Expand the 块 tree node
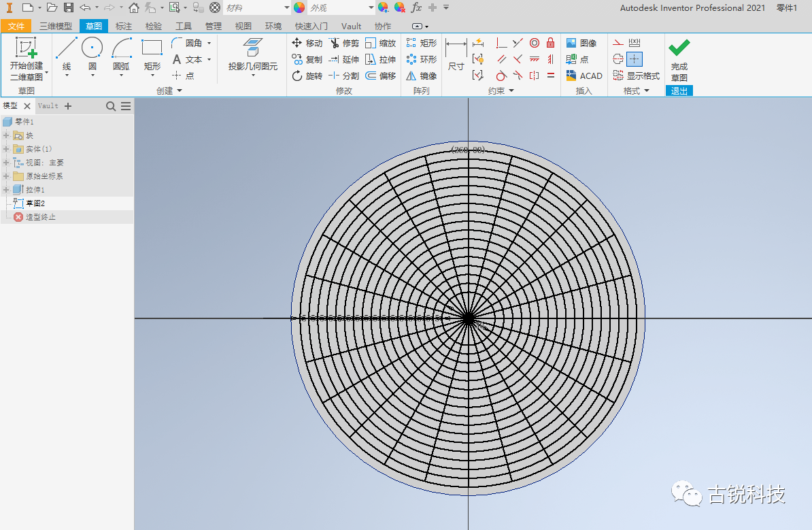 [x=6, y=136]
